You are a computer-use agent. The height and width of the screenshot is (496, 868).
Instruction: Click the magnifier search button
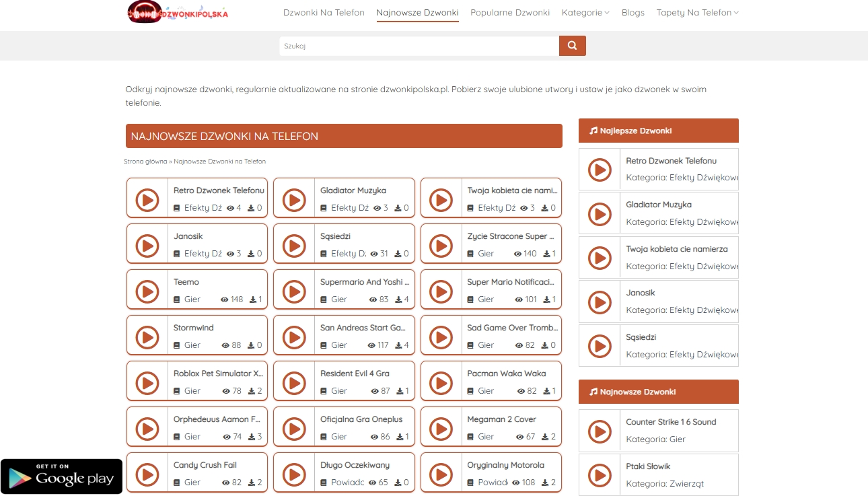point(572,46)
